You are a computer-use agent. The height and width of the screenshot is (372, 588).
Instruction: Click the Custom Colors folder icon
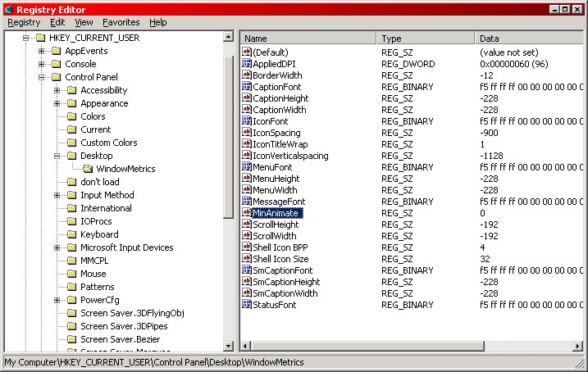point(71,143)
